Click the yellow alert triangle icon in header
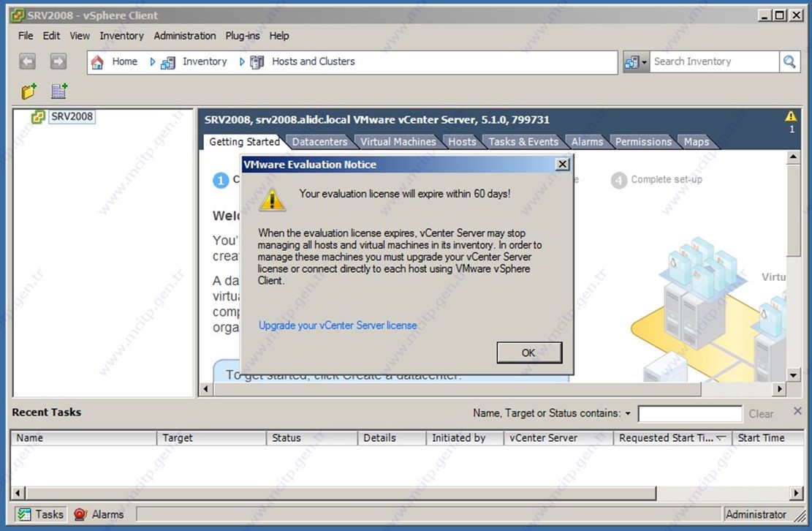Viewport: 812px width, 531px height. [791, 116]
